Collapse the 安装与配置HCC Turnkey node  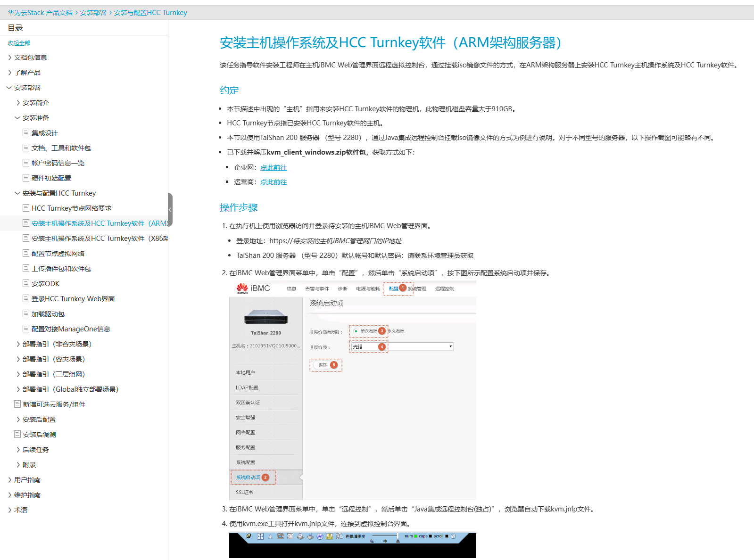tap(17, 193)
